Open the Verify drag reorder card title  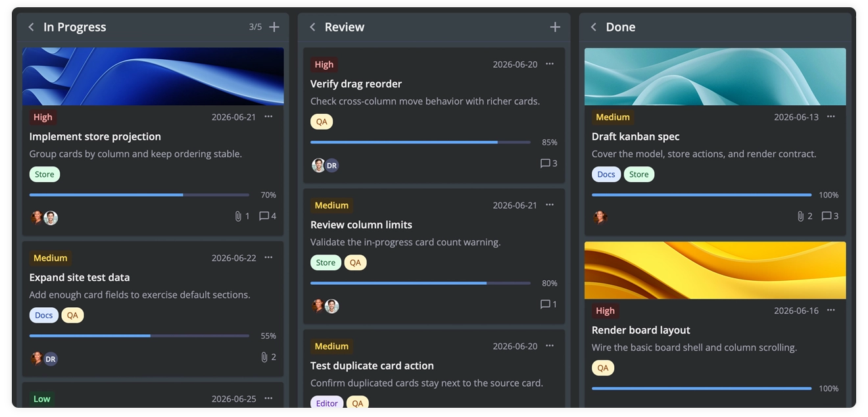356,84
